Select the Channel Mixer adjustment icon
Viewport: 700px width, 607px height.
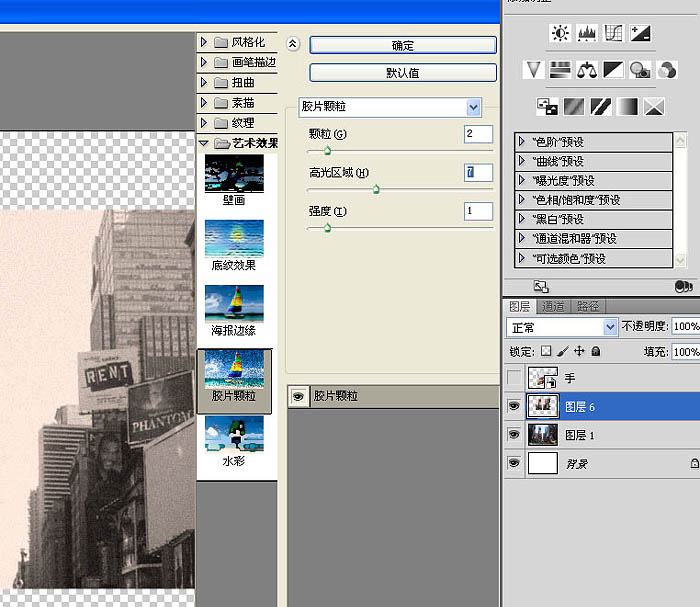[667, 70]
